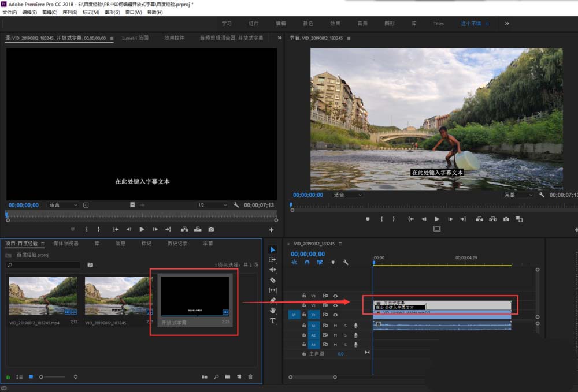Click New Bin folder icon in Project panel
This screenshot has height=392, width=578.
[228, 377]
